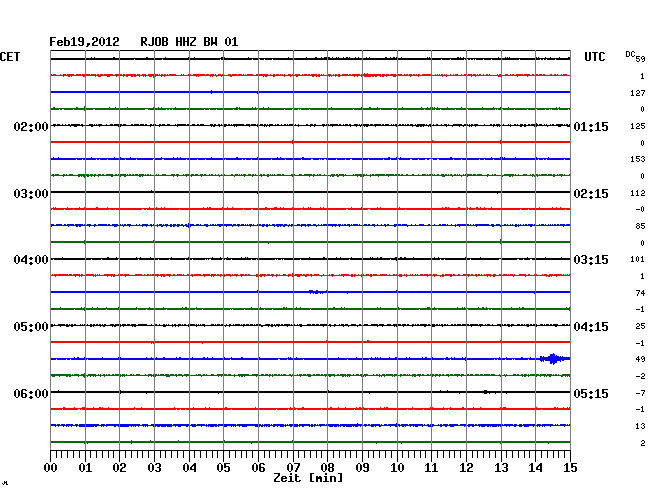Click the 03 minute axis label
The width and height of the screenshot is (650, 494).
(154, 468)
